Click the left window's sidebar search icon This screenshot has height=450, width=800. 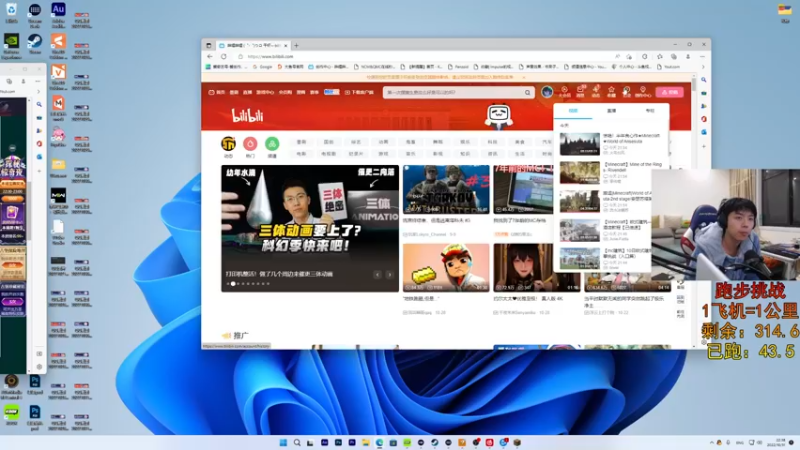(39, 104)
